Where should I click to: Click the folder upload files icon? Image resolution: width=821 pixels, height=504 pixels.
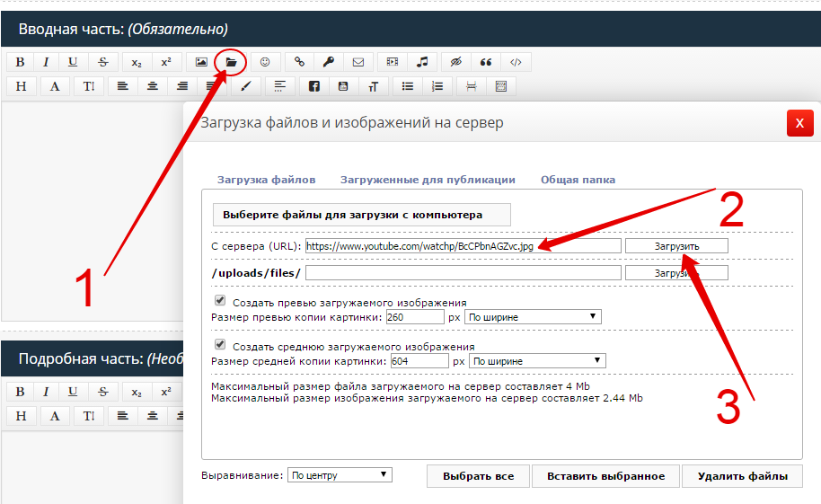pyautogui.click(x=231, y=62)
